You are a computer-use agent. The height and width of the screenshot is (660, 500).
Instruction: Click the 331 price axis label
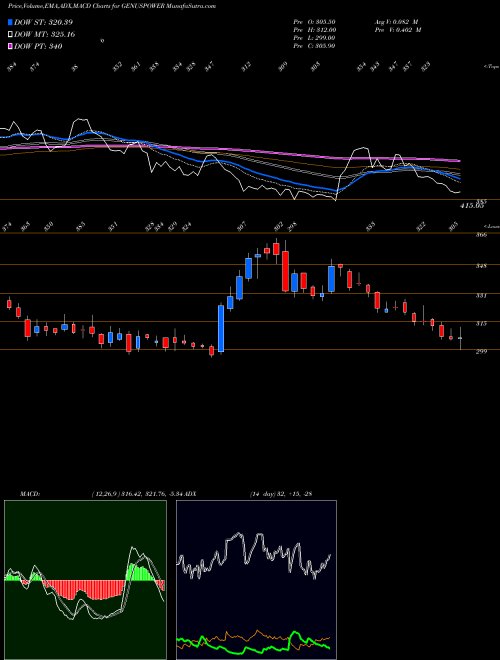point(481,295)
